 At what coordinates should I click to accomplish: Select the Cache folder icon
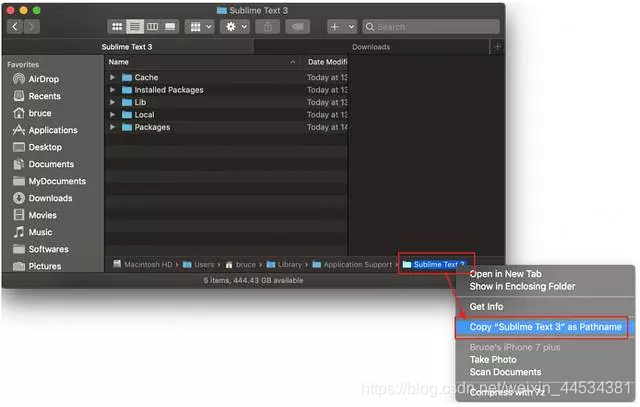click(127, 77)
